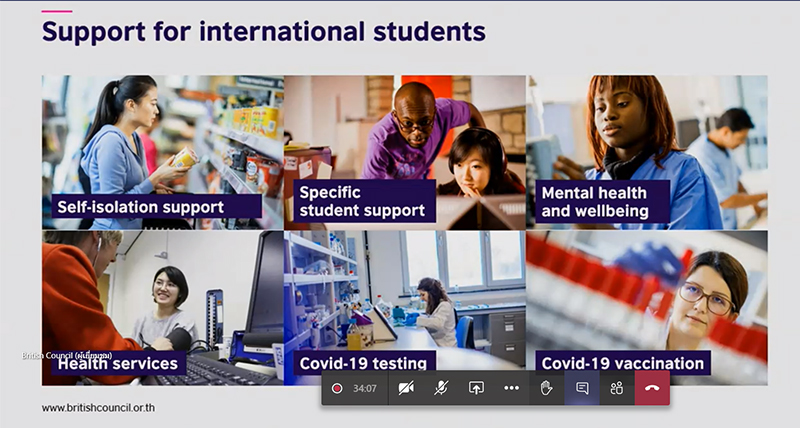This screenshot has height=428, width=800.
Task: Click the 34:07 meeting timer
Action: 365,388
